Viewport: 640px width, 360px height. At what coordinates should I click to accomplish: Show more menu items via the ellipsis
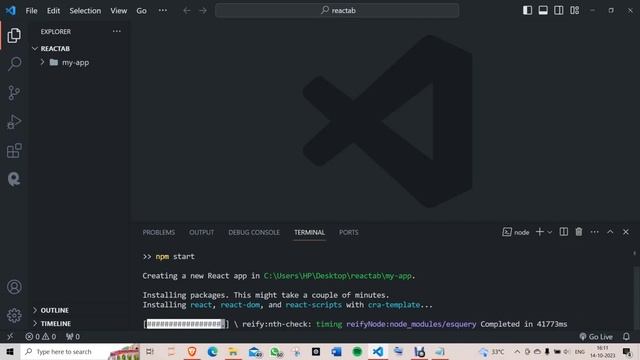pos(163,11)
